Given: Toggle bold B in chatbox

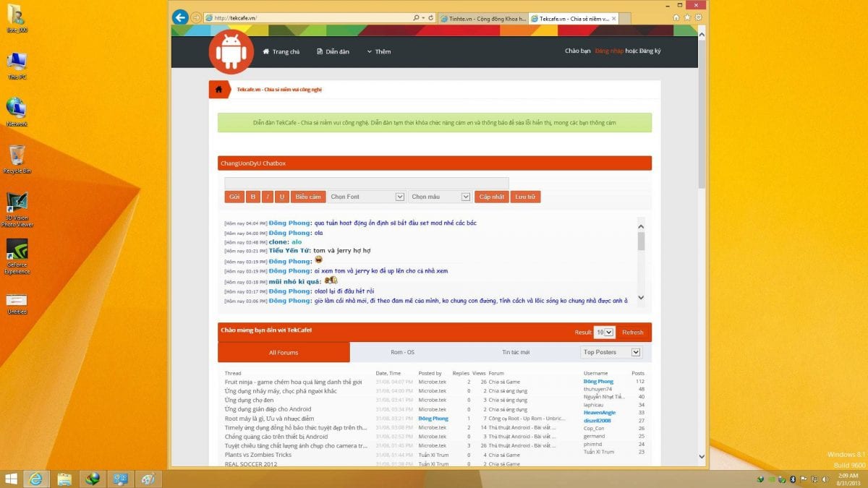Looking at the screenshot, I should point(252,197).
